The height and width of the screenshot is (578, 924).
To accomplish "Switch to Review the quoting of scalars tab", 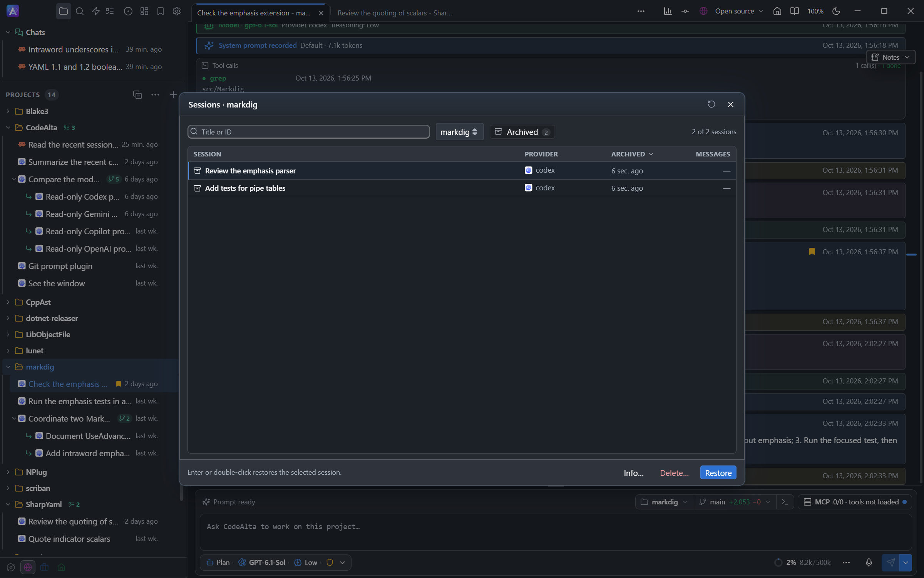I will (x=395, y=13).
